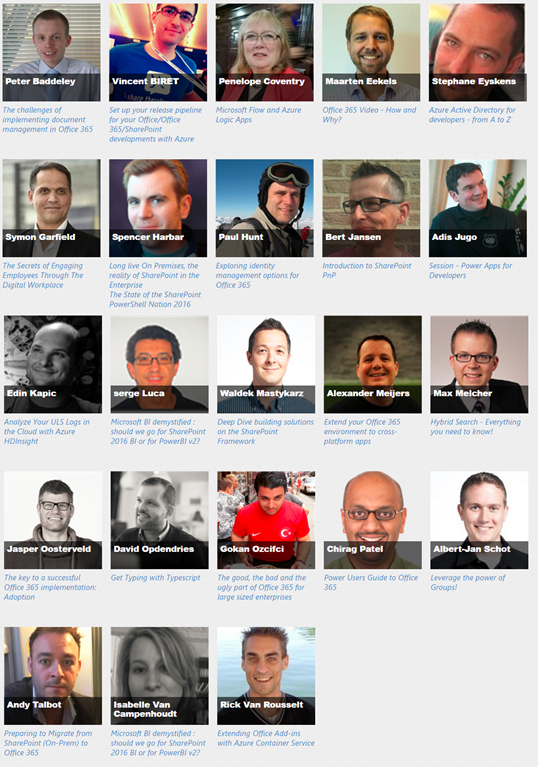Open Peter Baddeley's speaker photo
This screenshot has height=768, width=538.
pyautogui.click(x=51, y=52)
